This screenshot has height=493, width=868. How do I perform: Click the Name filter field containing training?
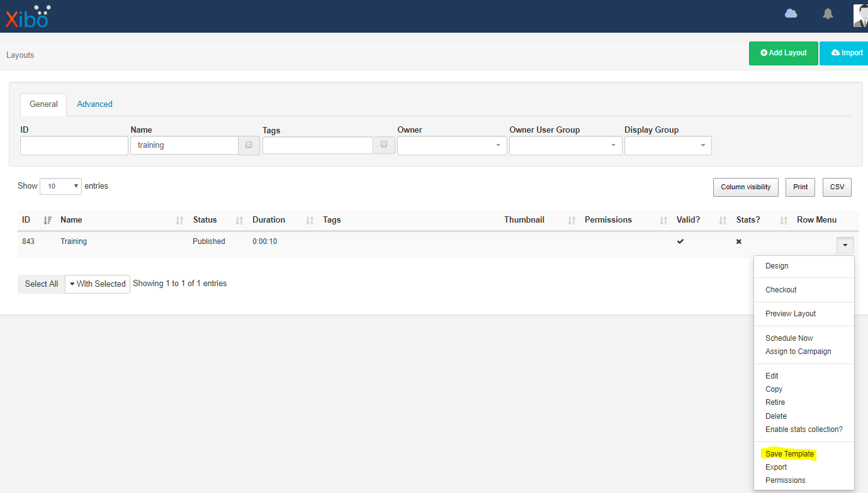point(184,145)
